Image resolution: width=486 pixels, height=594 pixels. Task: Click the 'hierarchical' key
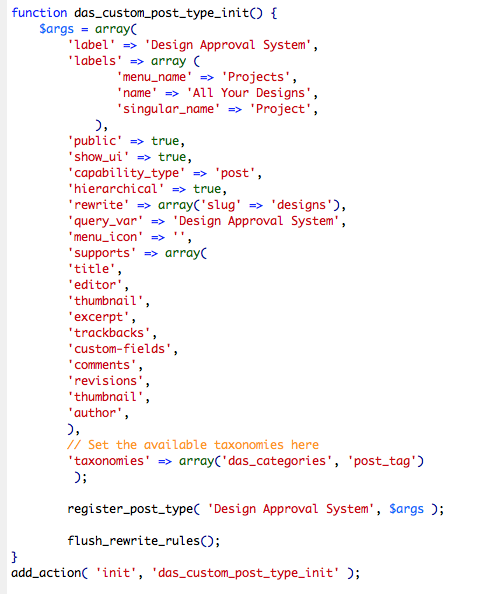click(x=116, y=189)
